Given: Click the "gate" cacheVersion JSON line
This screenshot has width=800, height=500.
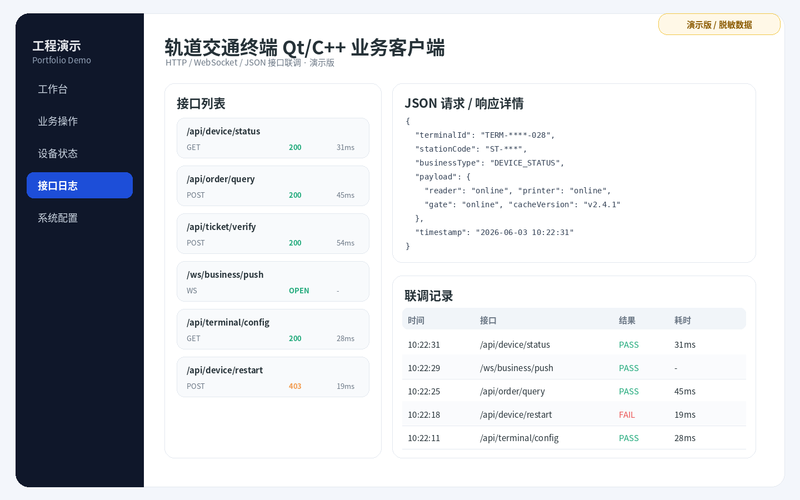Looking at the screenshot, I should (522, 205).
